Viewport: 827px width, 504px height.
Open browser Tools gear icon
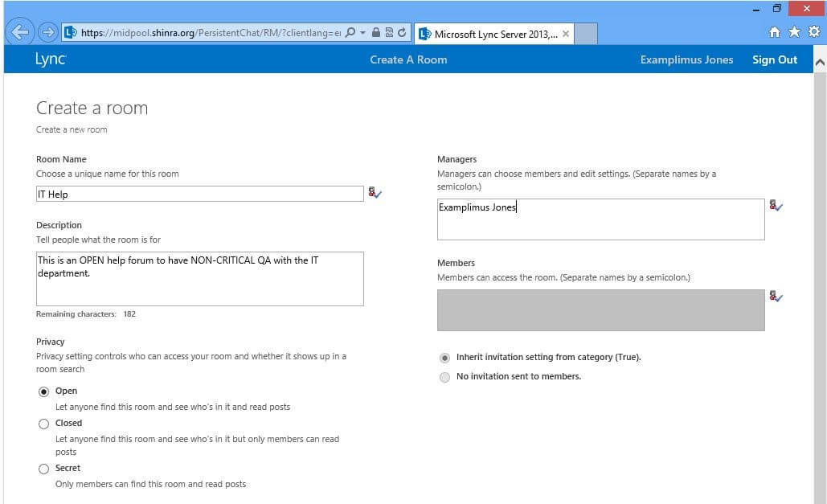814,31
